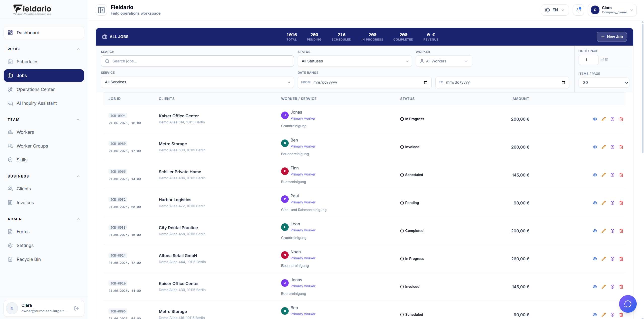644x319 pixels.
Task: Click the shield icon for JOB-0966
Action: (612, 175)
